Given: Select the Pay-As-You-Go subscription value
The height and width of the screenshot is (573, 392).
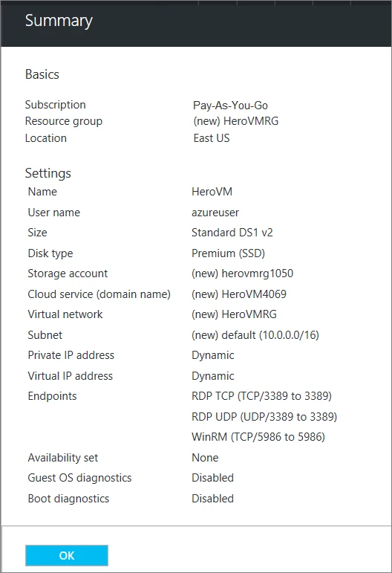Looking at the screenshot, I should pyautogui.click(x=230, y=106).
